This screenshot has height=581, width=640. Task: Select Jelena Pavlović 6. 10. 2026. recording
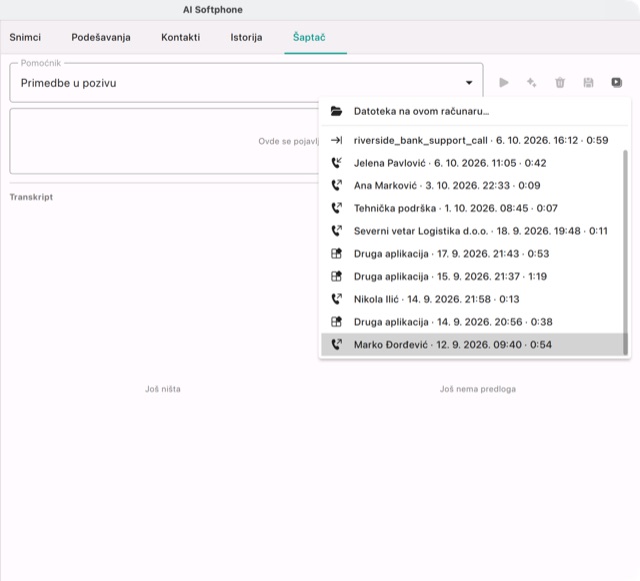(473, 163)
